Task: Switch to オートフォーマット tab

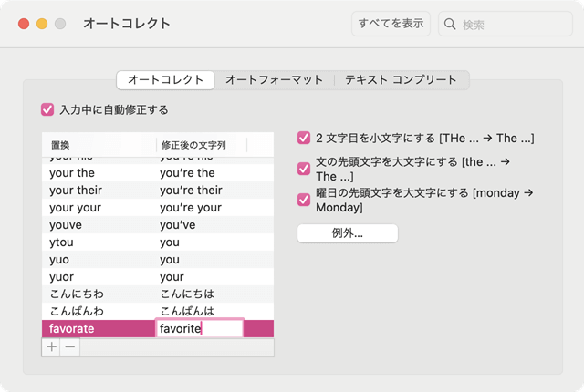Action: pyautogui.click(x=274, y=80)
